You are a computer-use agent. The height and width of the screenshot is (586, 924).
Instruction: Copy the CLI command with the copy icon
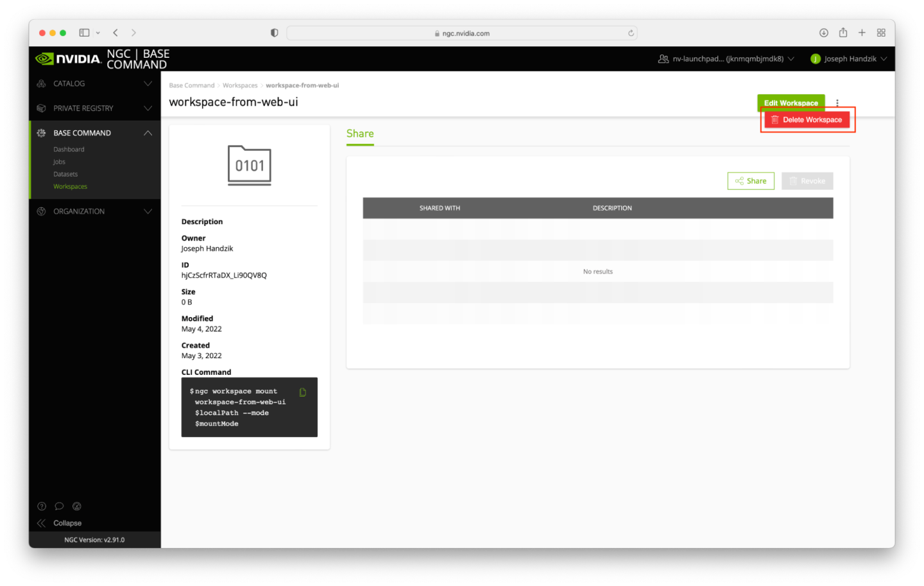click(x=303, y=392)
